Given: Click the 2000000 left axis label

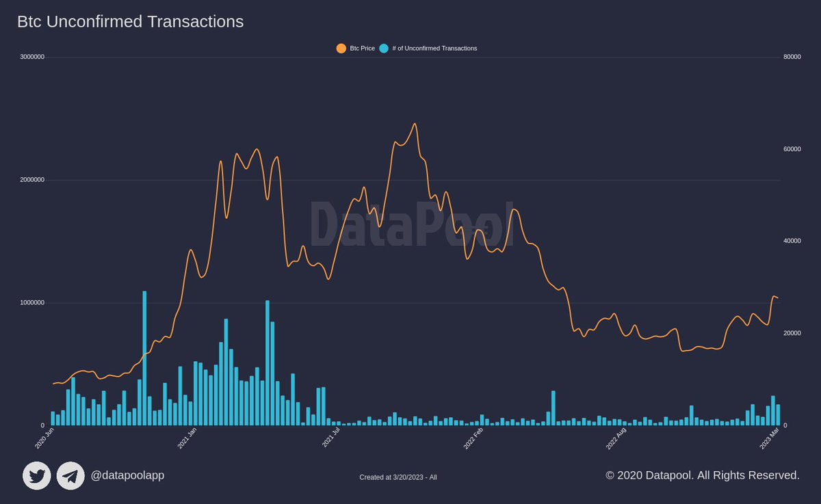Looking at the screenshot, I should point(31,180).
